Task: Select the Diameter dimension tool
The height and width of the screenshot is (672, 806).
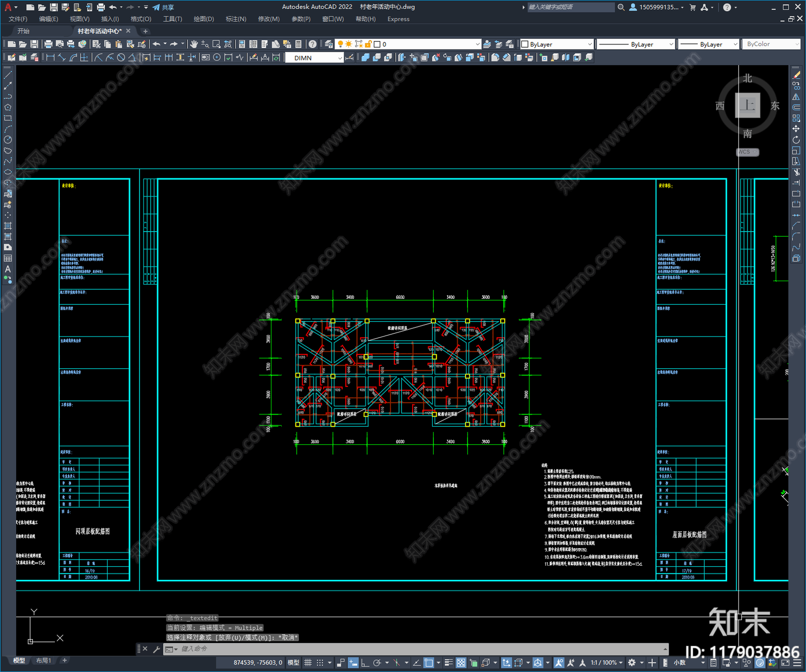Action: (x=121, y=57)
